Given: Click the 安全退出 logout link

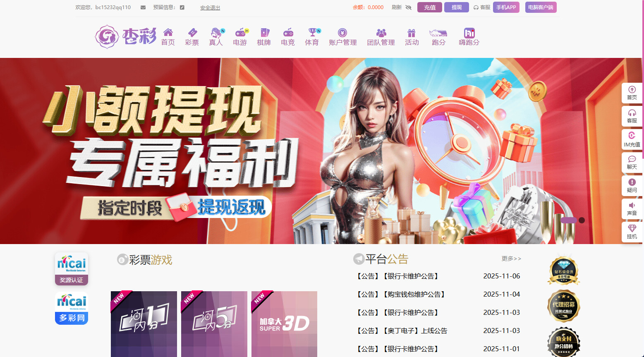Looking at the screenshot, I should point(210,8).
